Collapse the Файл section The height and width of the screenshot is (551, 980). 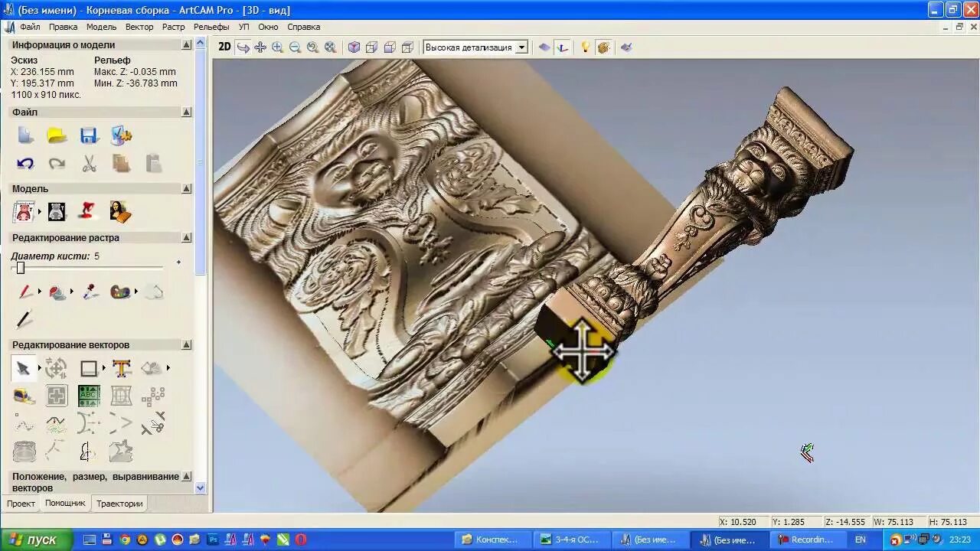186,112
